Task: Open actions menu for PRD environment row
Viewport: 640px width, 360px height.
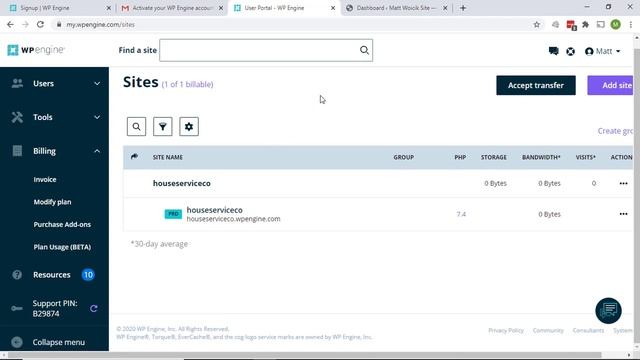Action: [623, 214]
